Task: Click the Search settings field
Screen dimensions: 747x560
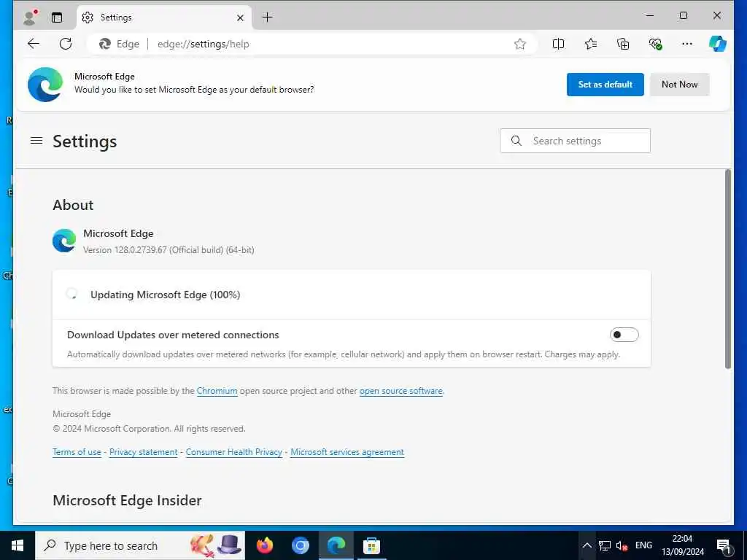Action: point(575,141)
